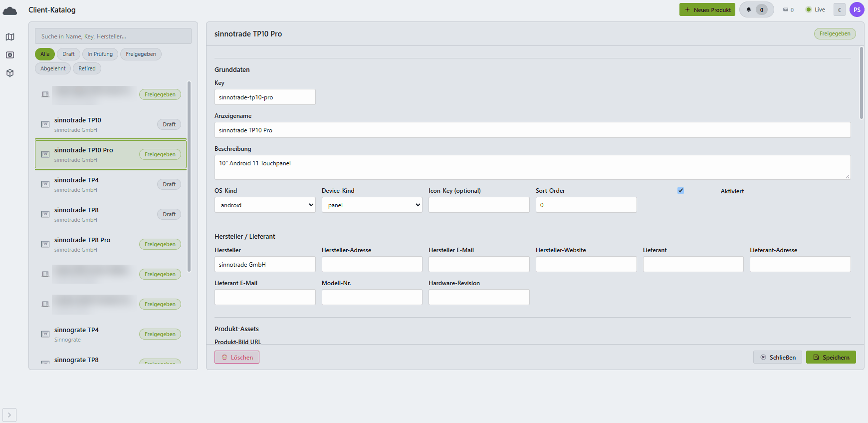The height and width of the screenshot is (423, 868).
Task: Click the Schließen button
Action: point(778,357)
